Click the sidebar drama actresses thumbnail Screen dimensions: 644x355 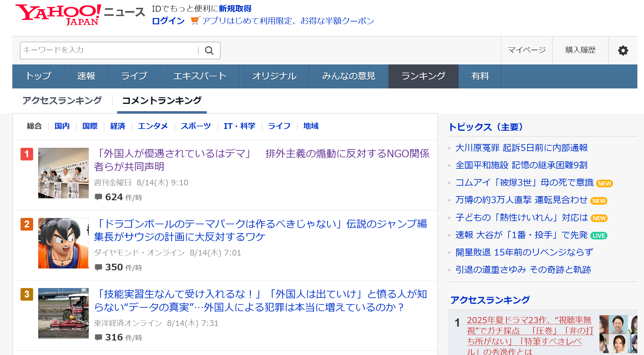pos(618,334)
